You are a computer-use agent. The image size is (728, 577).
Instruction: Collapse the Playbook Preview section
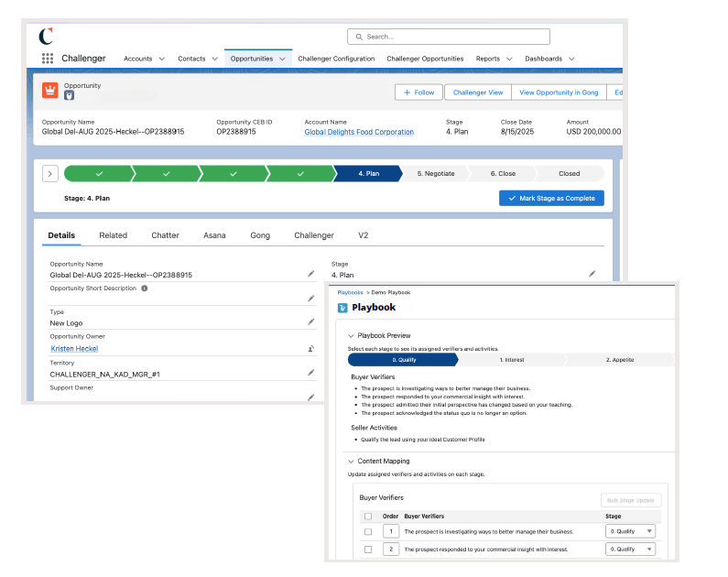351,335
